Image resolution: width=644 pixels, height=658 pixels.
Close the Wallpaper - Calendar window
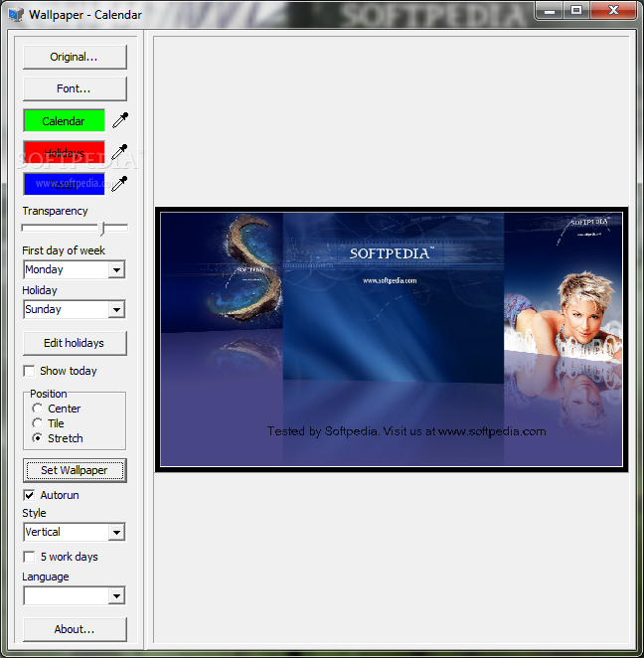click(x=613, y=10)
